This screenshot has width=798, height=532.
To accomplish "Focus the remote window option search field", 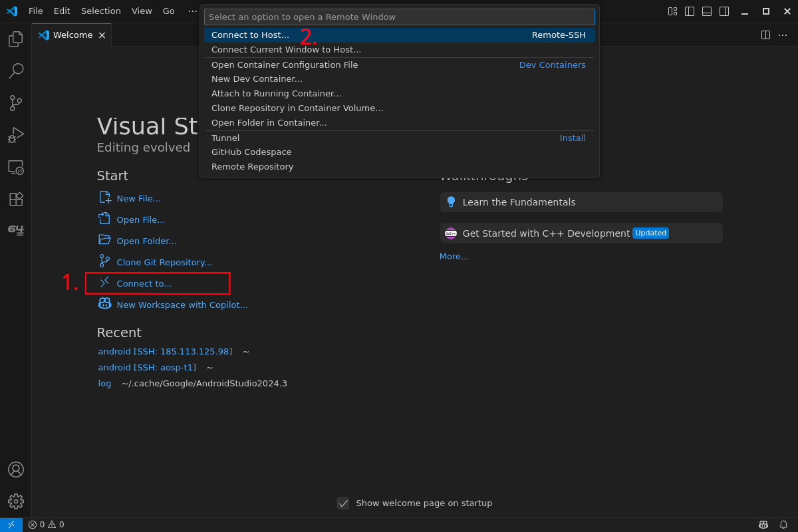I will (400, 17).
